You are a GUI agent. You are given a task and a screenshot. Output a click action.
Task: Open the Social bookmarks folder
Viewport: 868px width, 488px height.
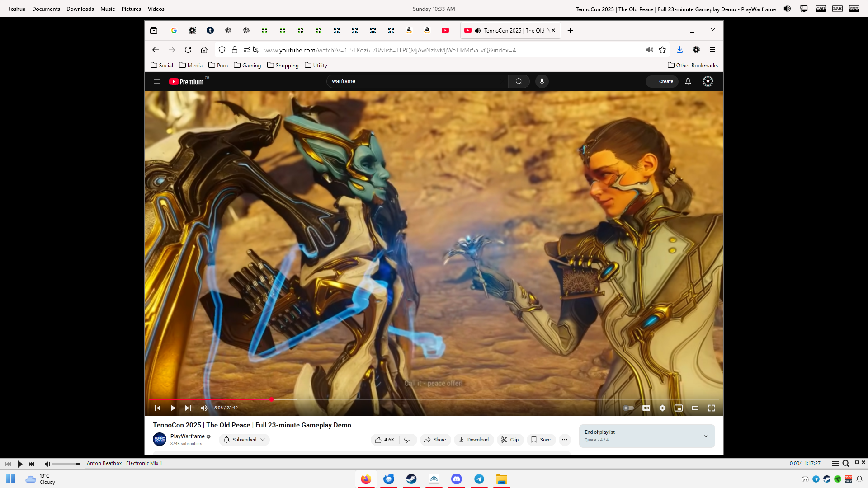162,65
